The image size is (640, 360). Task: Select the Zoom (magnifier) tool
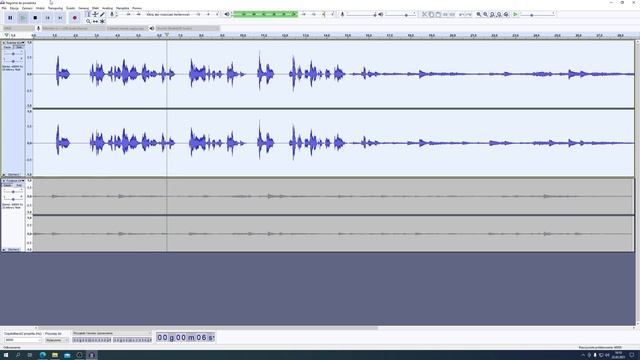click(88, 21)
